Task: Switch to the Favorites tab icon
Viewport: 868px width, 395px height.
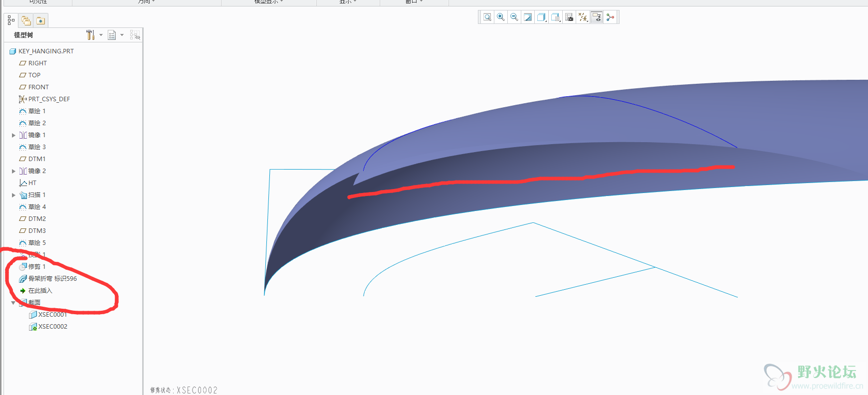Action: pyautogui.click(x=40, y=20)
